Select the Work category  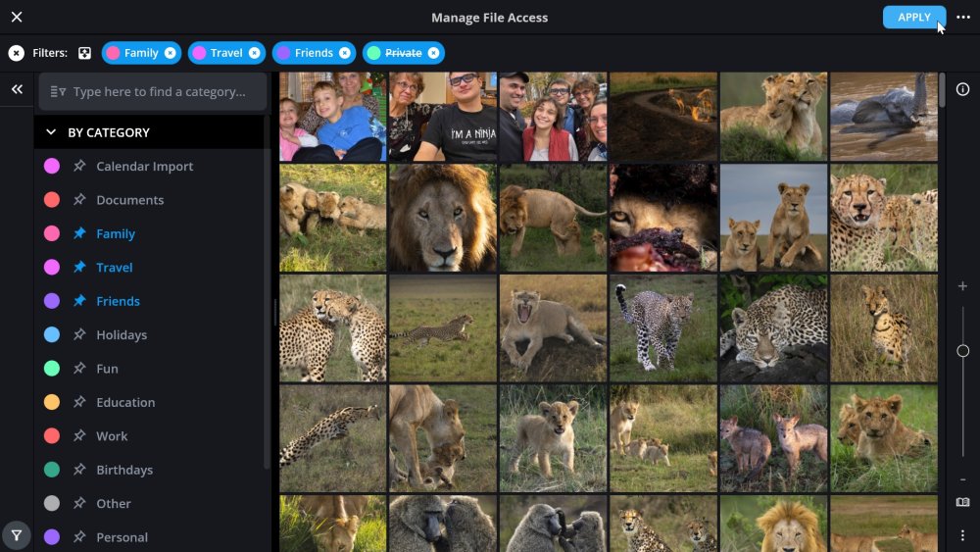[112, 436]
